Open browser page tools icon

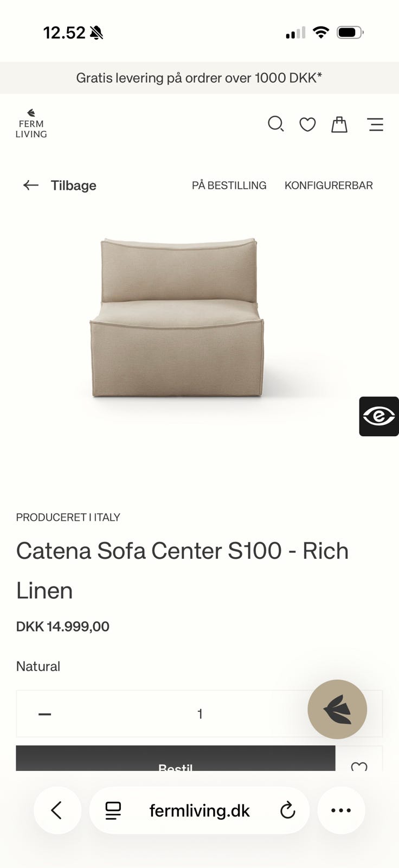[113, 810]
